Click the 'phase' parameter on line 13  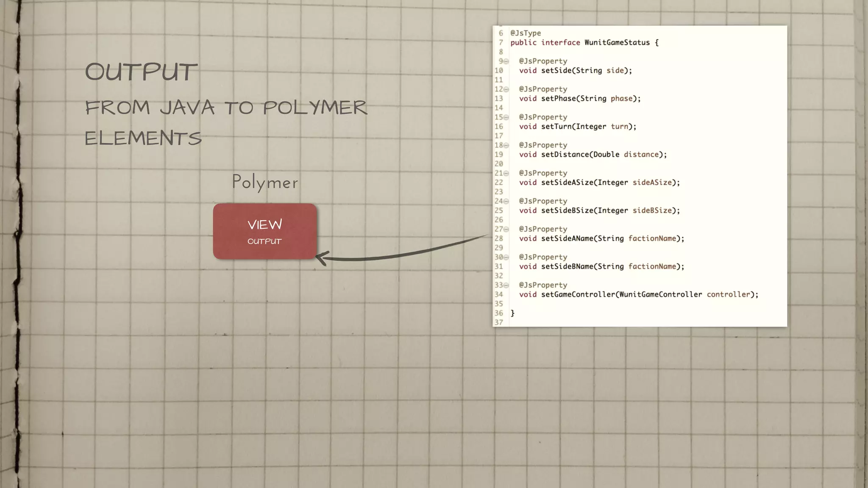[x=621, y=98]
